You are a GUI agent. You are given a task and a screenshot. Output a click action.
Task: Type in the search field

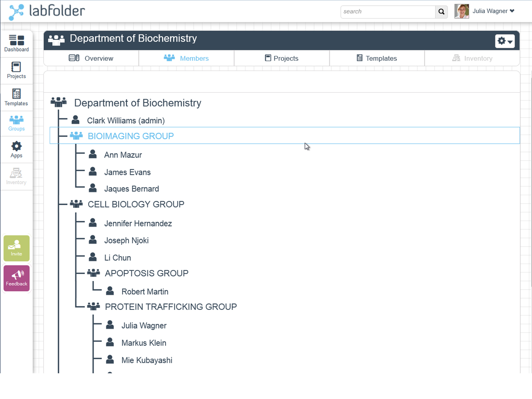coord(387,12)
